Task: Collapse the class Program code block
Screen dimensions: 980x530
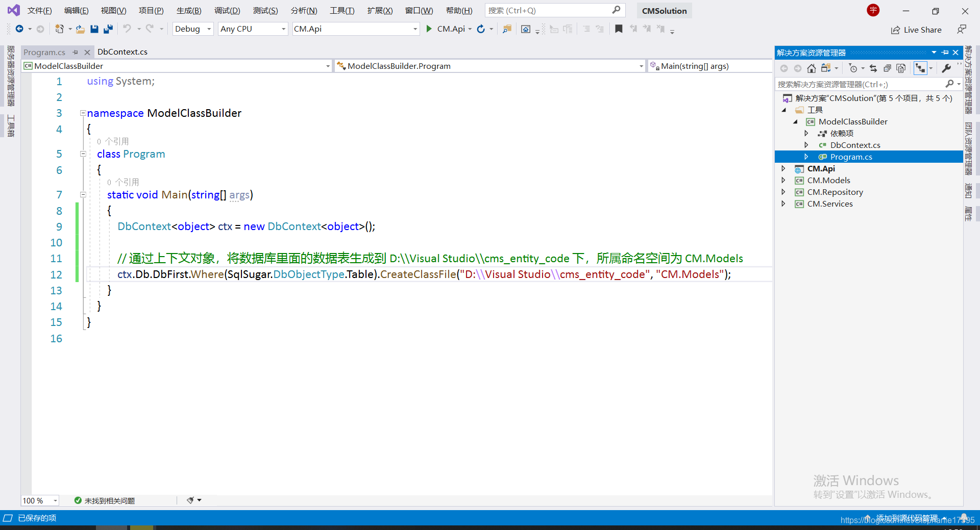Action: tap(83, 154)
